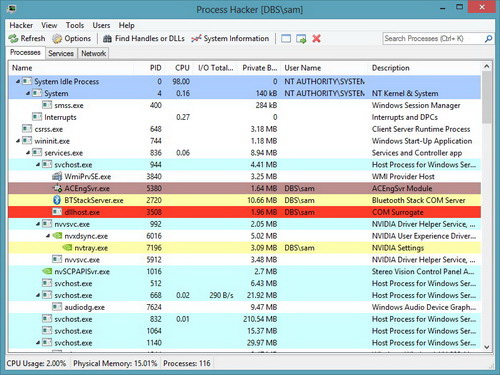The height and width of the screenshot is (375, 500).
Task: Click the vertical scrollbar thumb
Action: pos(487,97)
